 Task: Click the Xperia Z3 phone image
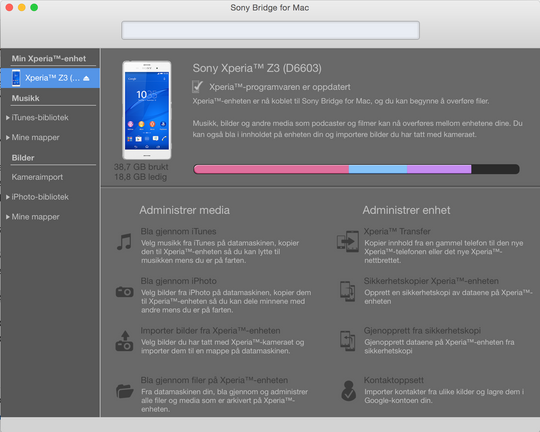(147, 110)
